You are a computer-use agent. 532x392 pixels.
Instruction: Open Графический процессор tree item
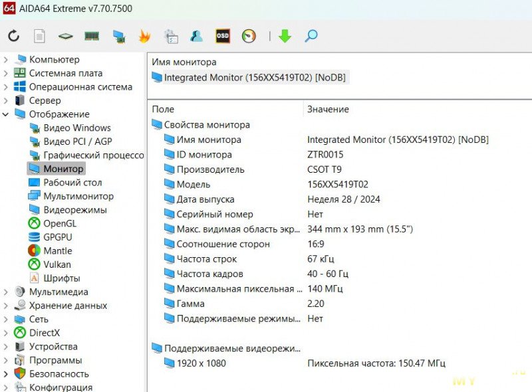(x=86, y=155)
